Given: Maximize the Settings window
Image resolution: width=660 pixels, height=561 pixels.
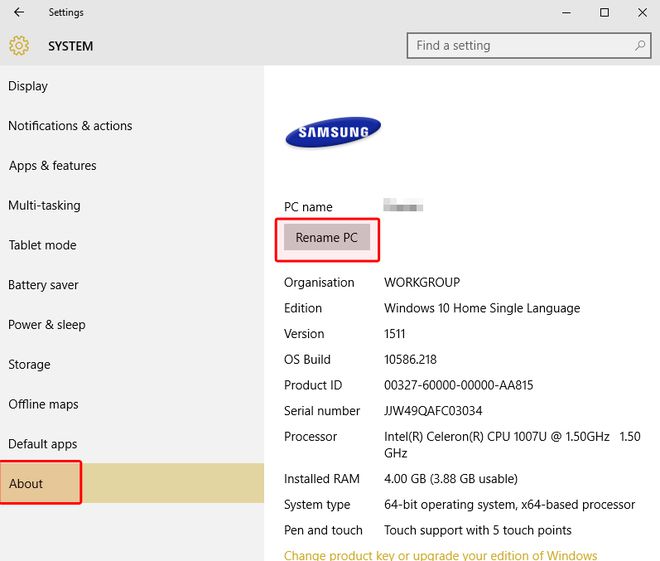Looking at the screenshot, I should pos(604,13).
